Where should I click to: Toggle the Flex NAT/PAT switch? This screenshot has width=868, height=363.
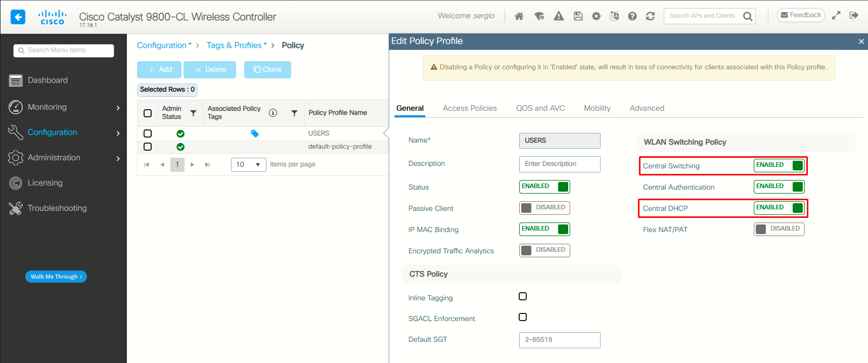click(779, 229)
